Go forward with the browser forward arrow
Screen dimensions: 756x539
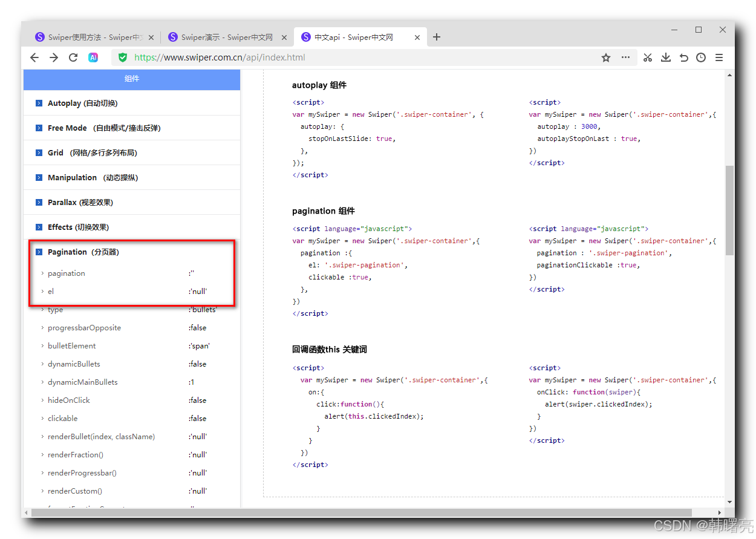[54, 57]
